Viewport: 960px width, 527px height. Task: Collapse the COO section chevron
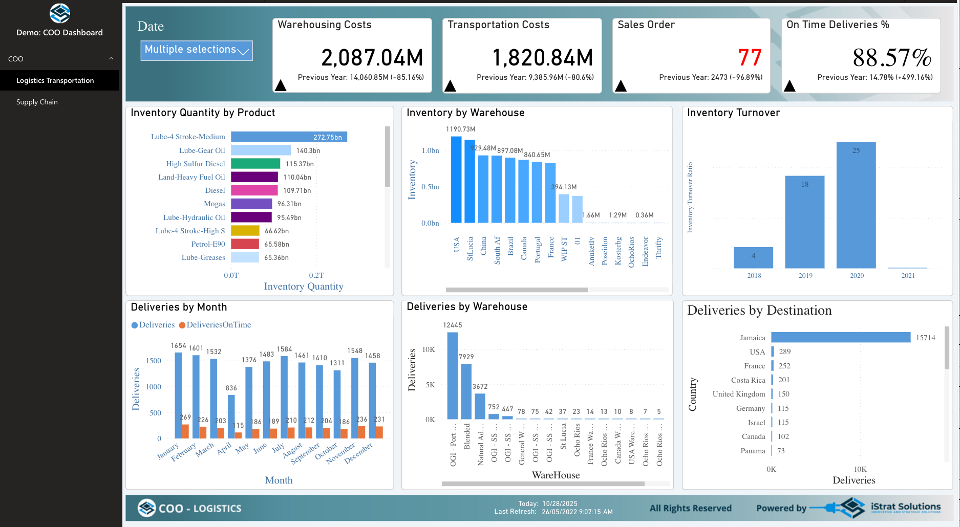click(111, 59)
